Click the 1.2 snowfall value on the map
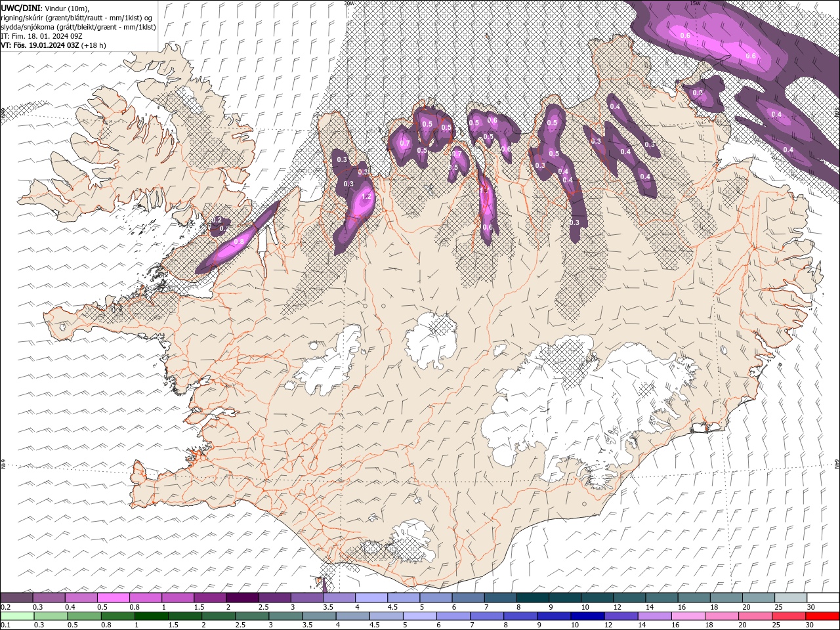840x630 pixels. 367,196
